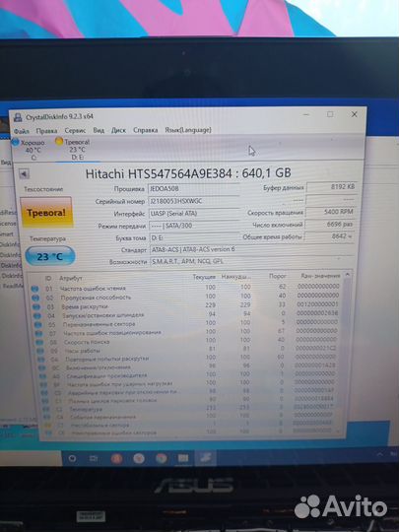This screenshot has height=532, width=399.
Task: Click scroll-up arrow of the attribute list
Action: pyautogui.click(x=347, y=275)
